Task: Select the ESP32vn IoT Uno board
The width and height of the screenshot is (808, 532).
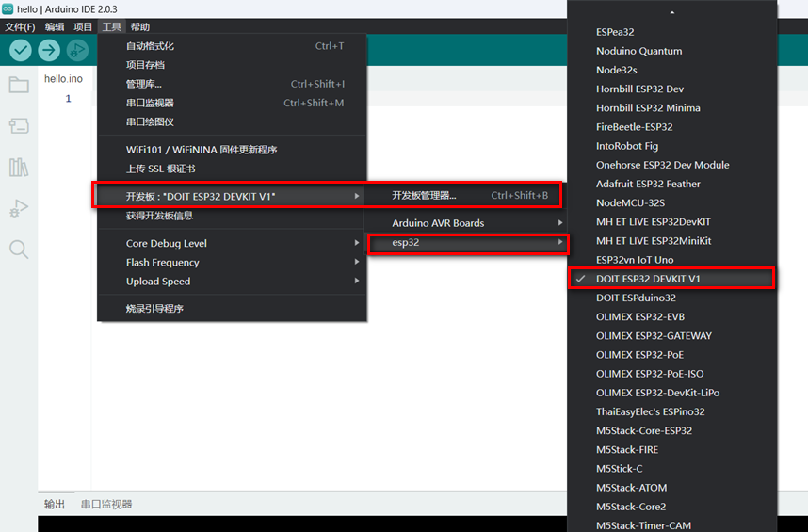Action: (672, 260)
